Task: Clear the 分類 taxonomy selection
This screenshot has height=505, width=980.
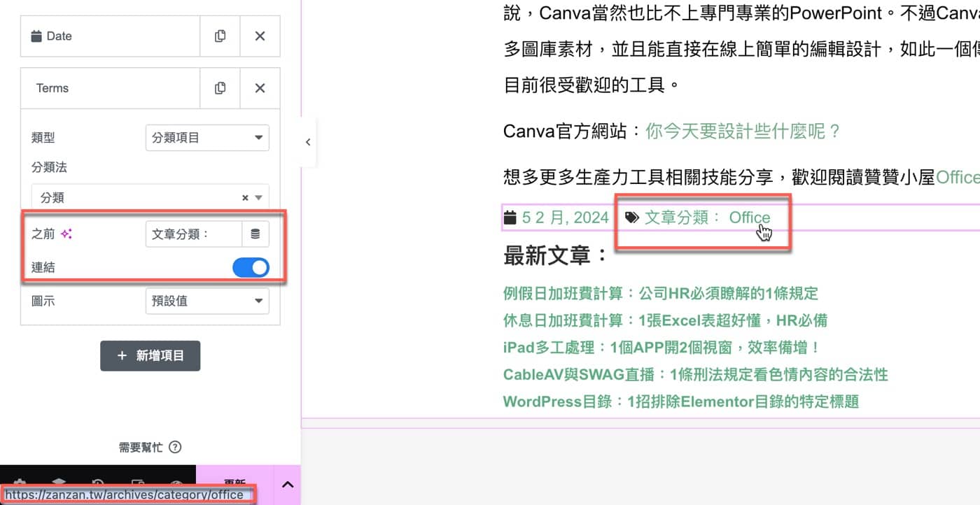Action: [x=245, y=198]
